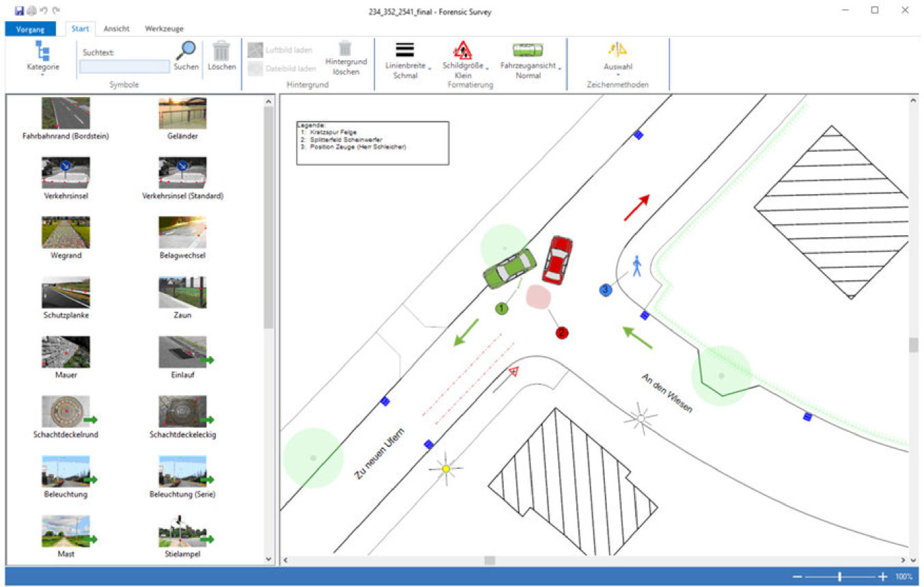Click into the Suchtext input field
This screenshot has height=587, width=924.
[124, 66]
